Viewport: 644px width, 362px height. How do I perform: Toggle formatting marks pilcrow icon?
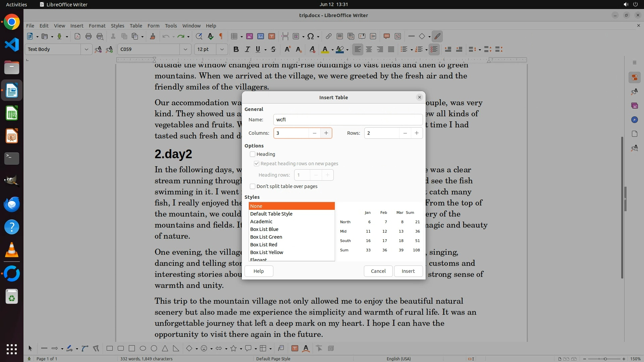221,36
